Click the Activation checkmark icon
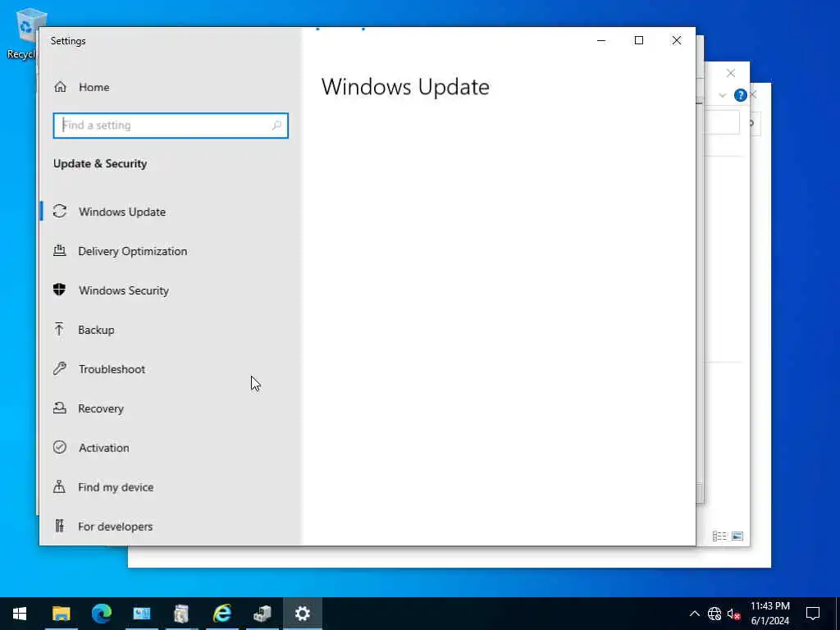This screenshot has height=630, width=840. 60,447
